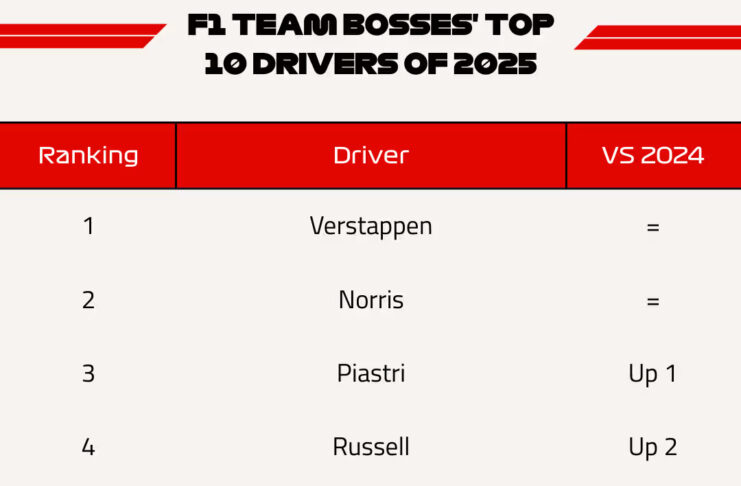The height and width of the screenshot is (486, 741).
Task: Click the equals sign in Norris's row
Action: click(653, 301)
